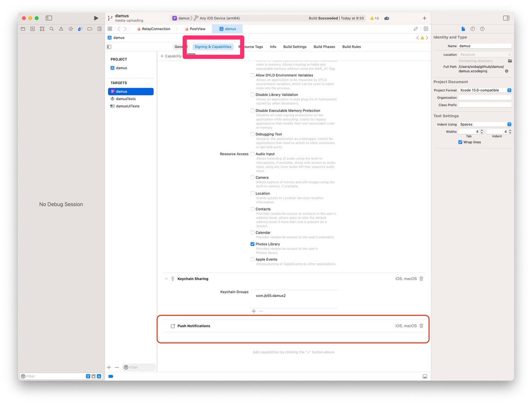Image resolution: width=532 pixels, height=404 pixels.
Task: Click the editor review arrows icon
Action: tap(416, 29)
